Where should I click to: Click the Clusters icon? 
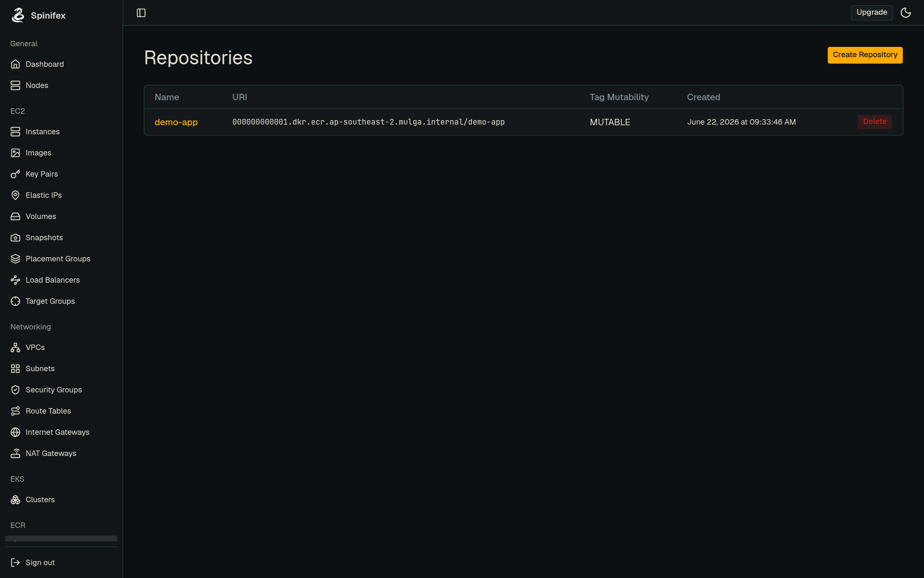[x=15, y=500]
